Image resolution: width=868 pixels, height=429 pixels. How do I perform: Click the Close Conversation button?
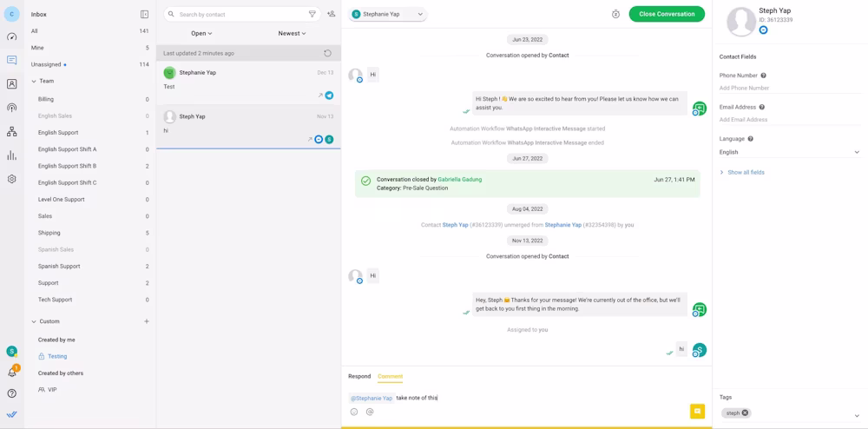[667, 15]
